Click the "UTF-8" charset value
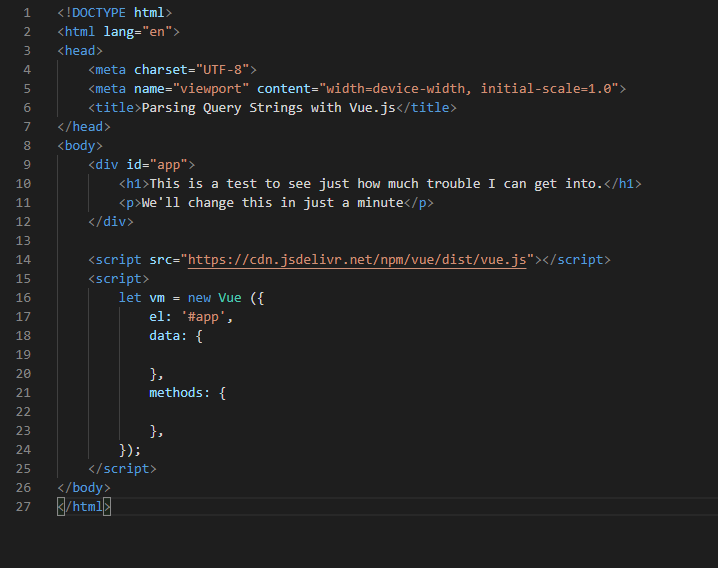Screen dimensions: 718x568 point(222,70)
